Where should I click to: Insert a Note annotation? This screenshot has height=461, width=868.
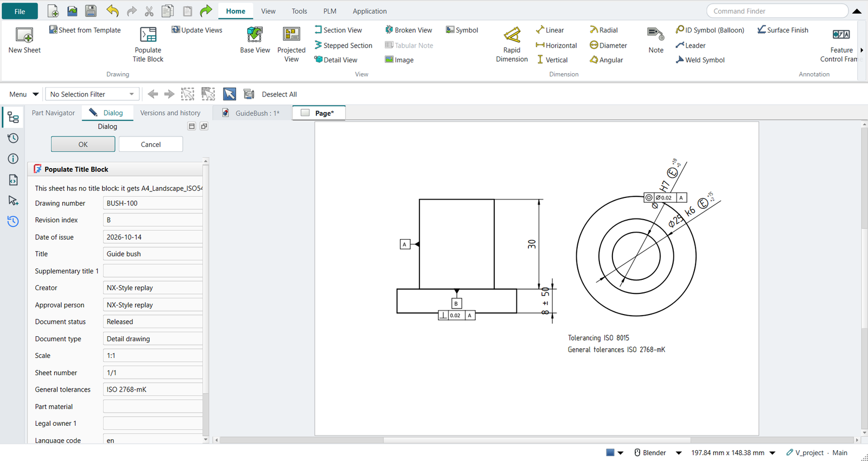coord(656,35)
